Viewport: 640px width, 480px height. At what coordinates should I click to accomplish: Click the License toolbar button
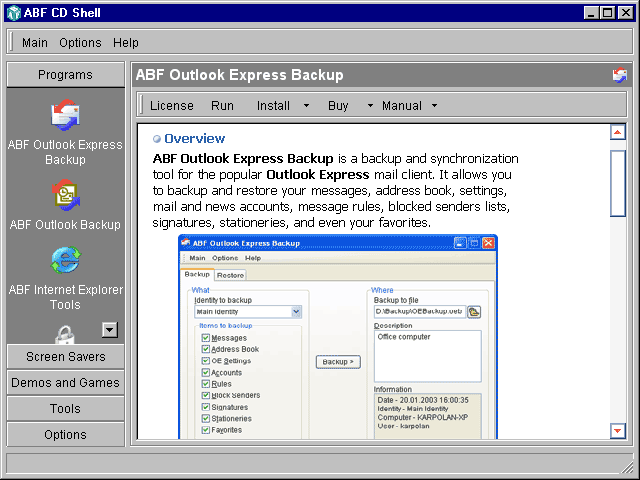[172, 106]
